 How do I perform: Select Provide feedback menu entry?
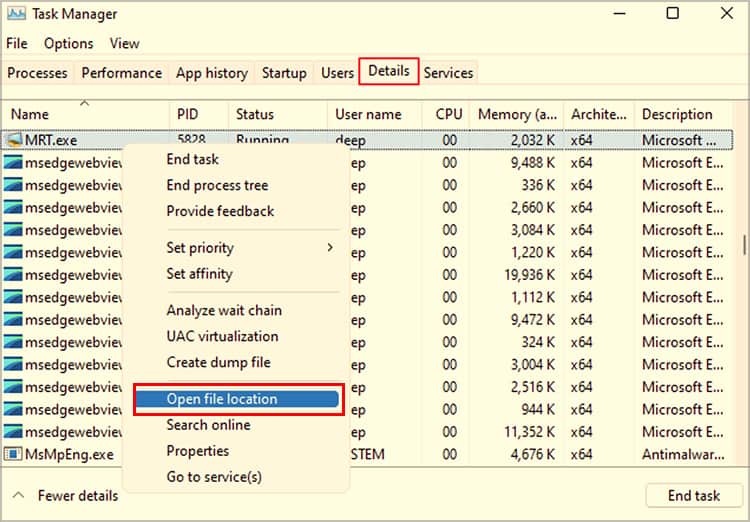point(220,211)
